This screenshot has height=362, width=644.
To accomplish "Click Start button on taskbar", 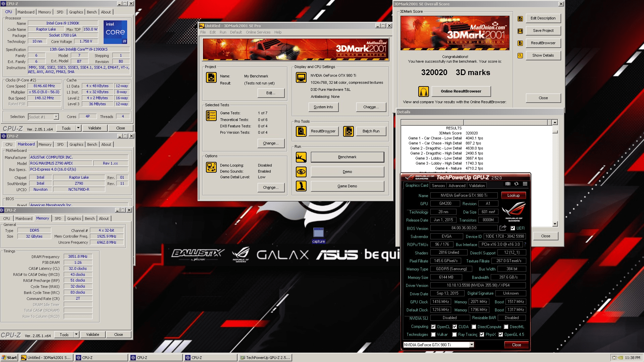I will (x=9, y=358).
